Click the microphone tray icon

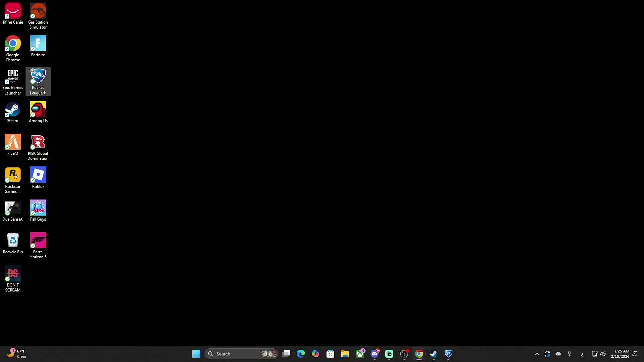[x=569, y=354]
